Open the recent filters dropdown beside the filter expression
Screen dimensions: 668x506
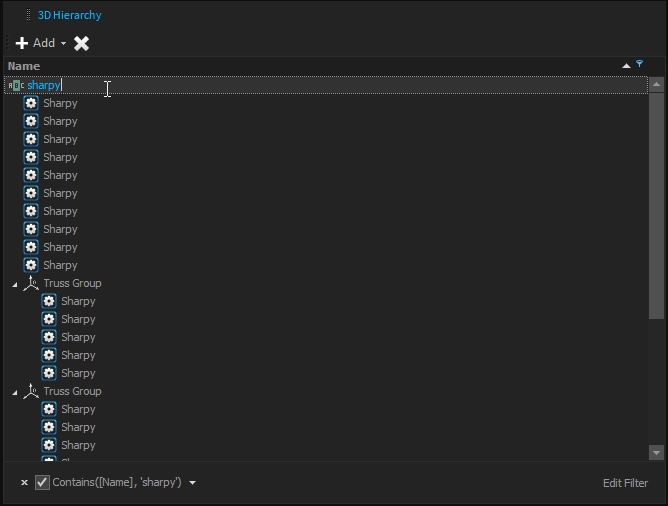click(192, 483)
